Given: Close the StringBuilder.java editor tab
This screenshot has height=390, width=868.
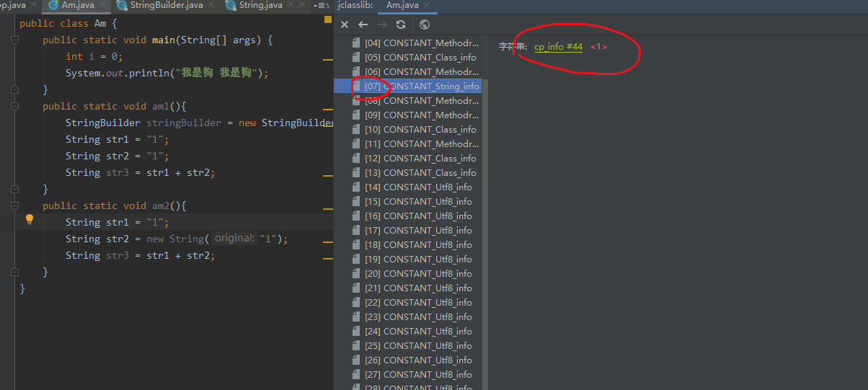Looking at the screenshot, I should point(212,6).
